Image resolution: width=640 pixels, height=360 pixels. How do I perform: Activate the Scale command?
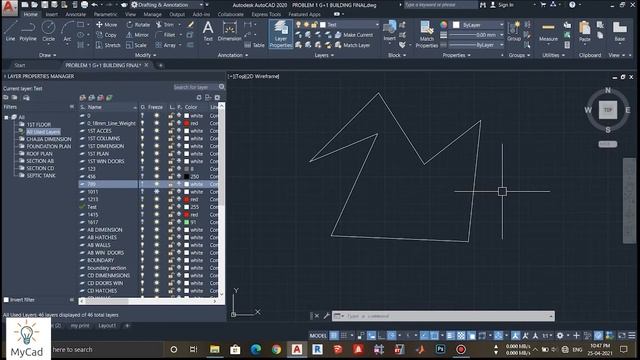point(136,45)
